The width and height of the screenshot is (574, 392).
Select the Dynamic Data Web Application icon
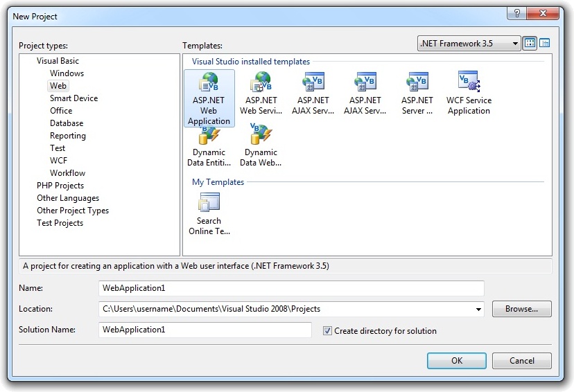261,134
